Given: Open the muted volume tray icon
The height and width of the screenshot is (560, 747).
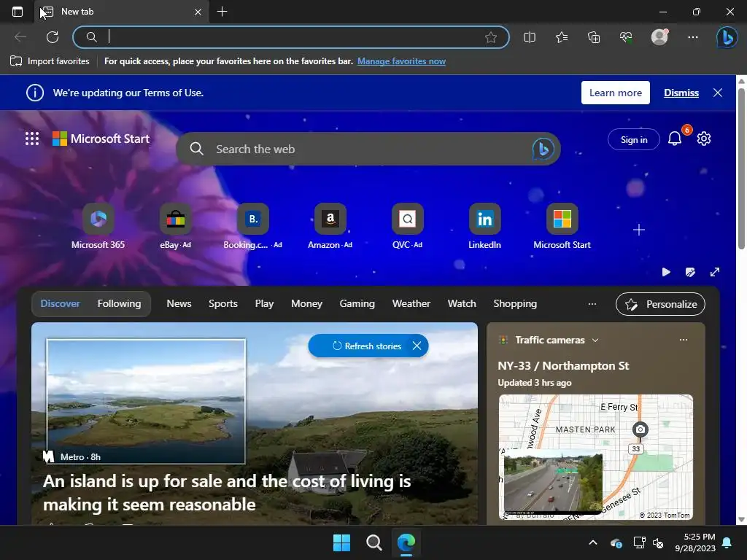Looking at the screenshot, I should pos(658,542).
